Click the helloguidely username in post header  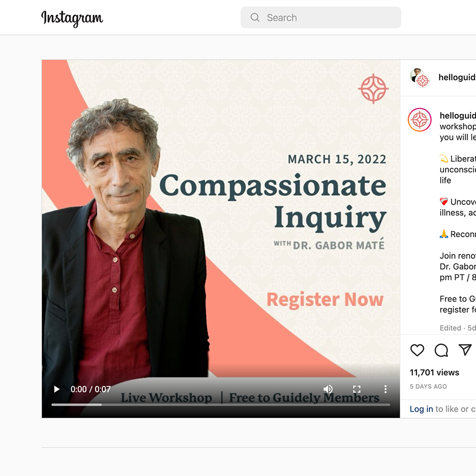coord(457,77)
